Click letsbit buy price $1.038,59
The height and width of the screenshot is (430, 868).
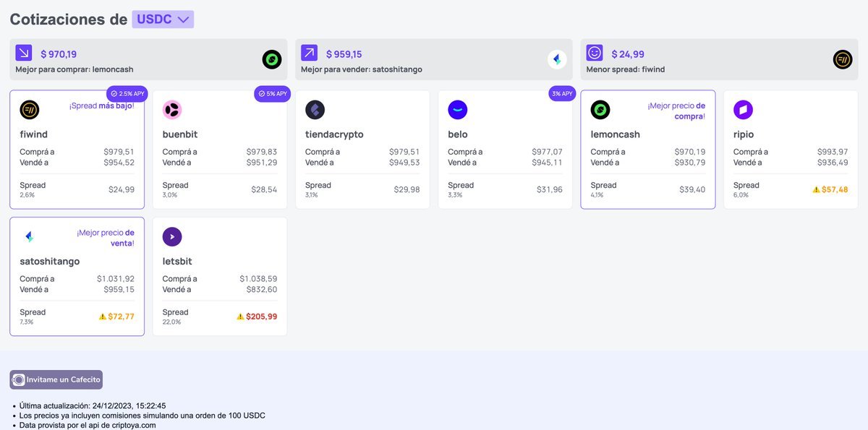(258, 279)
